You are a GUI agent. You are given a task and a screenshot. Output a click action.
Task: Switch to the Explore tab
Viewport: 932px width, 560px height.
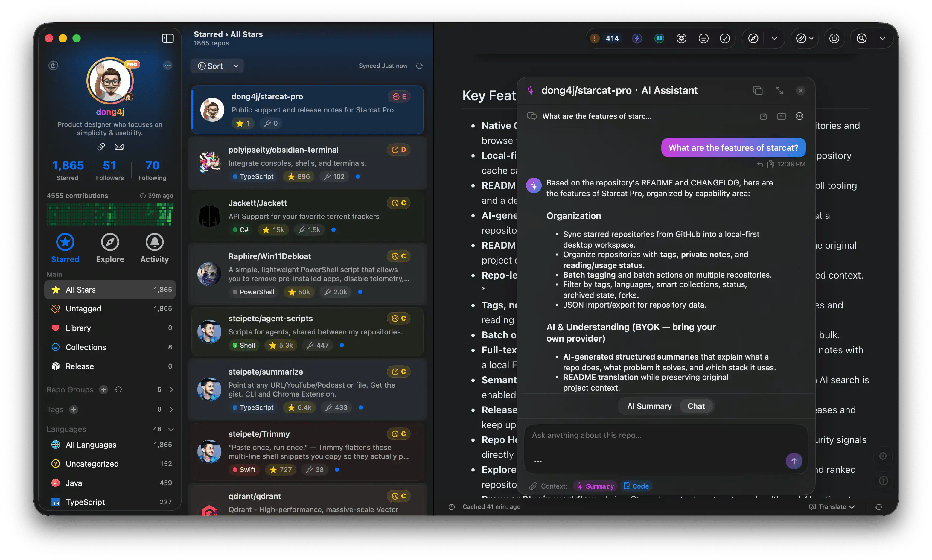(x=110, y=248)
